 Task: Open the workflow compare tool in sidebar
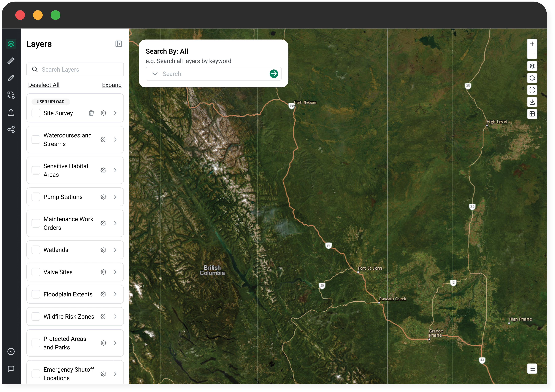click(x=11, y=95)
